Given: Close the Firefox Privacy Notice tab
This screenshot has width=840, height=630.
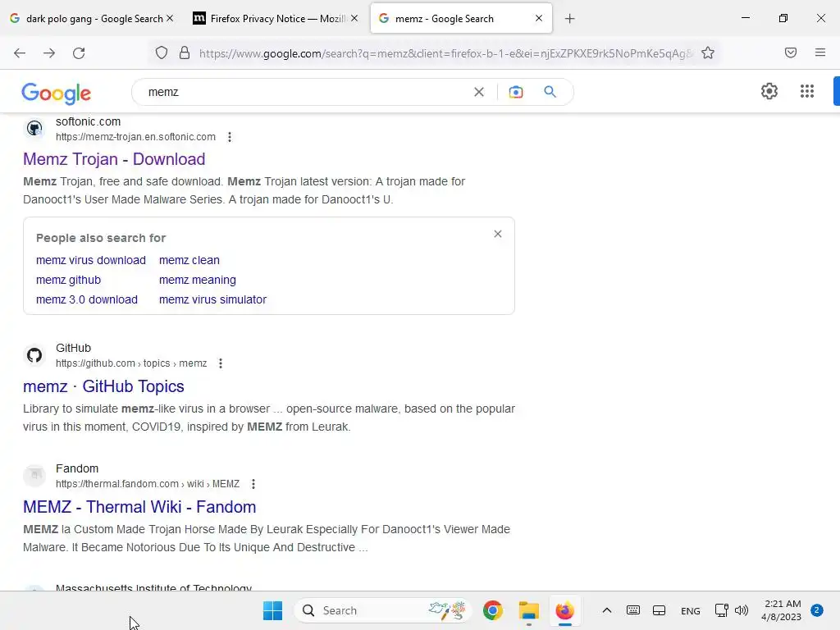Looking at the screenshot, I should (354, 18).
